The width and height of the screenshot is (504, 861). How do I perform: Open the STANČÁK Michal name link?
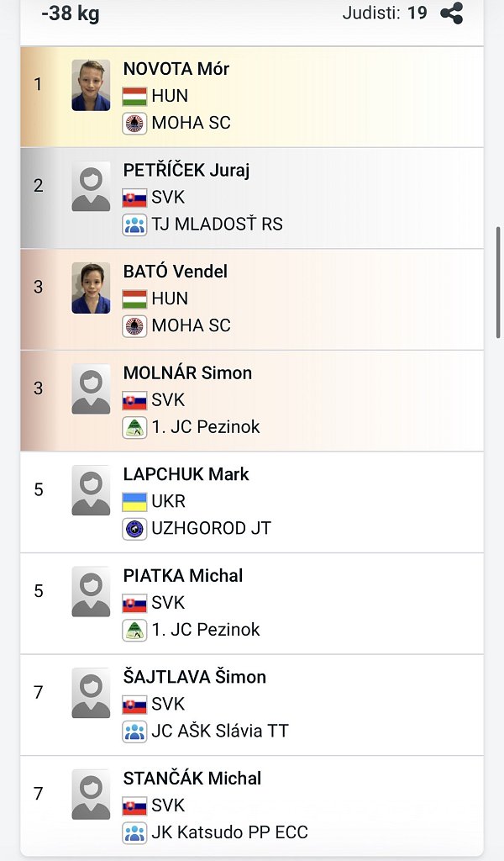[x=192, y=778]
